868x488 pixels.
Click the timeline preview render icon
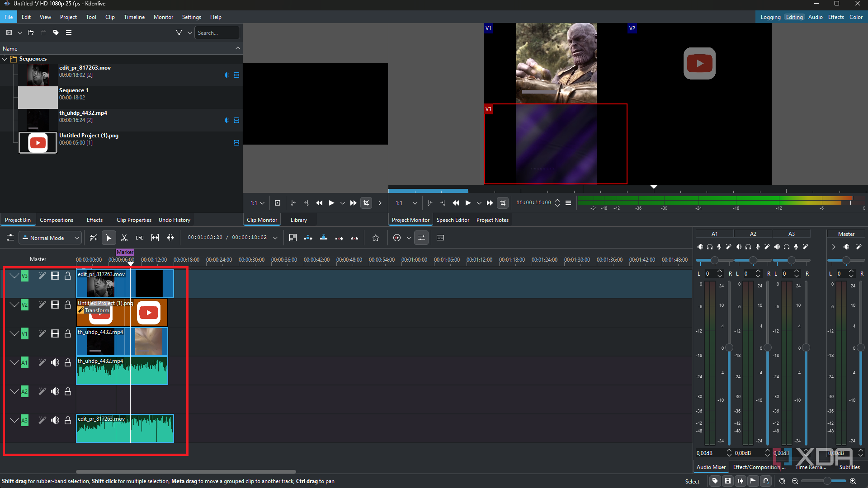click(x=397, y=238)
